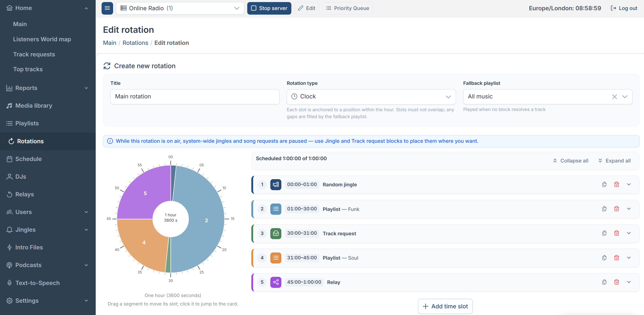Add a new time slot
Image resolution: width=644 pixels, height=315 pixels.
[445, 306]
